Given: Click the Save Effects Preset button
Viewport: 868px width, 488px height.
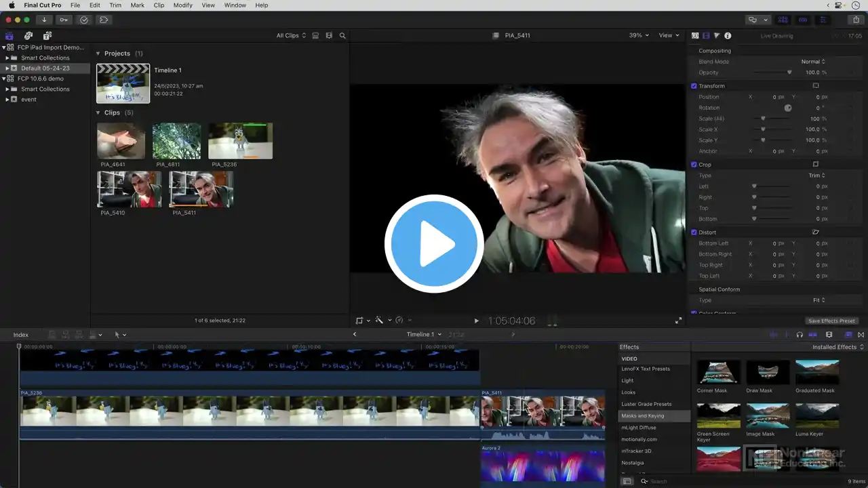Looking at the screenshot, I should pos(831,321).
